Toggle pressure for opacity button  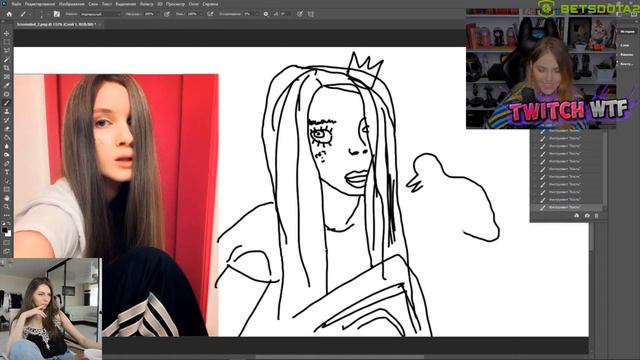[167, 14]
